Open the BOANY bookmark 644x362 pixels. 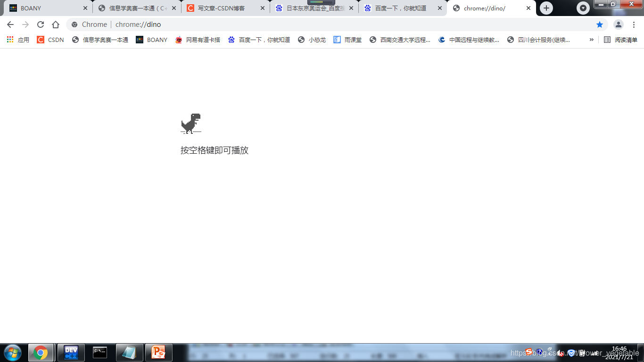tap(151, 40)
